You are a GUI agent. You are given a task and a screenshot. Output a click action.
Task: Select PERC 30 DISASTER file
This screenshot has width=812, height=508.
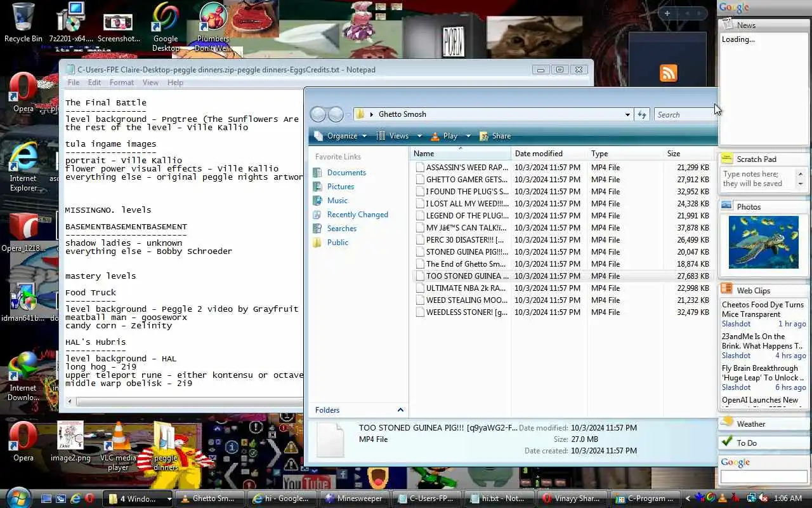pyautogui.click(x=462, y=240)
